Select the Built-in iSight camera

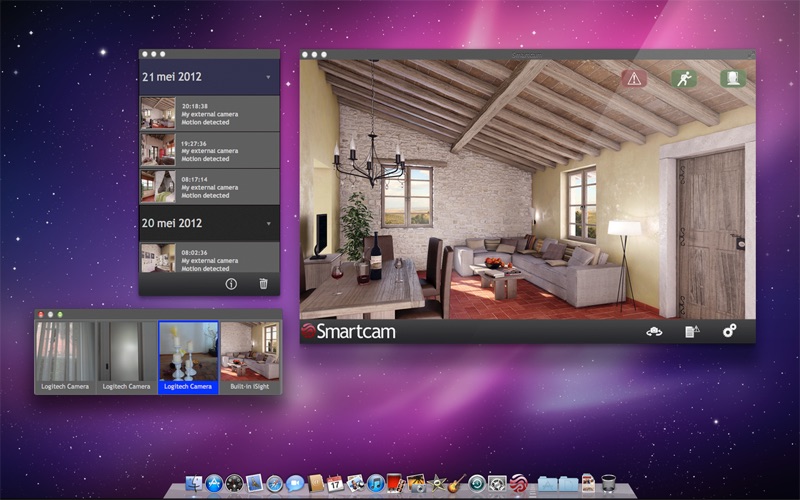point(250,357)
